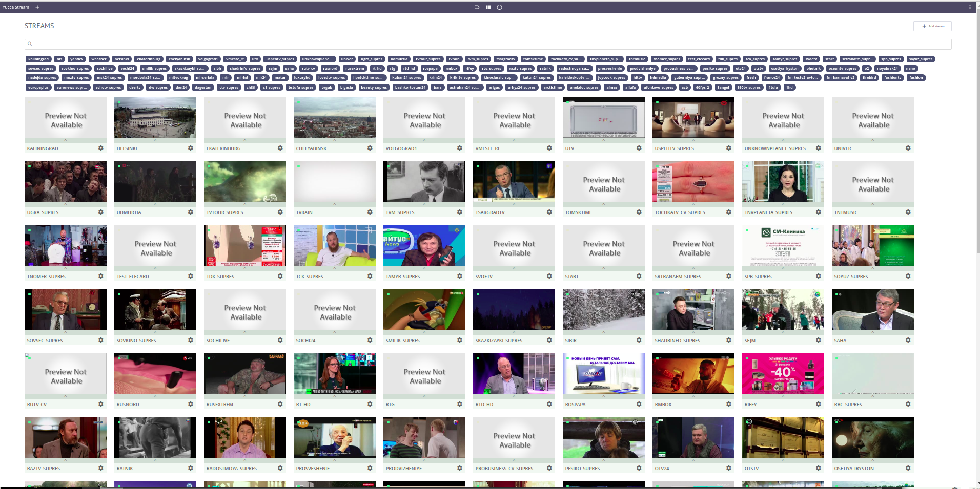
Task: Open the kebab menu in top bar
Action: pos(970,7)
